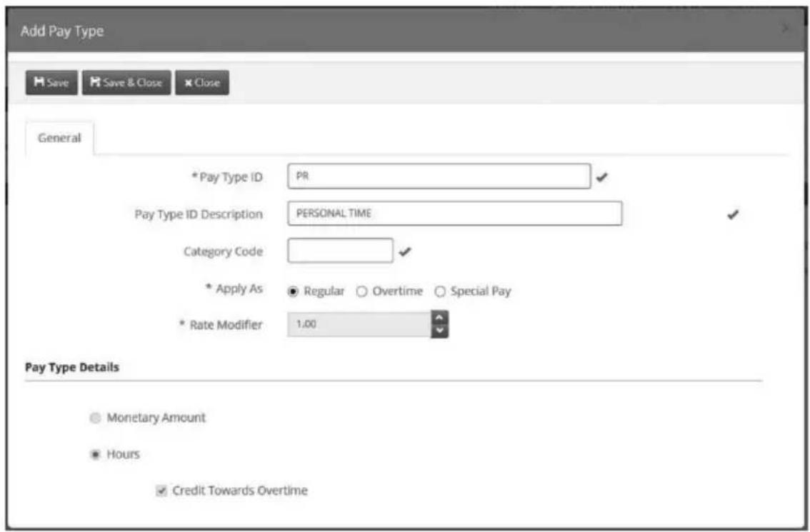This screenshot has height=532, width=810.
Task: Select the Monetary Amount radio button
Action: 95,418
